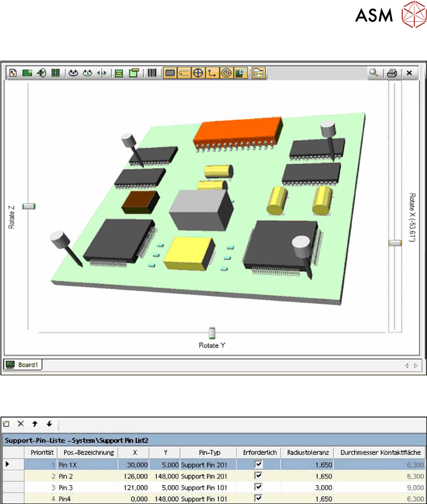427x504 pixels.
Task: Click the move up arrow icon
Action: [35, 424]
